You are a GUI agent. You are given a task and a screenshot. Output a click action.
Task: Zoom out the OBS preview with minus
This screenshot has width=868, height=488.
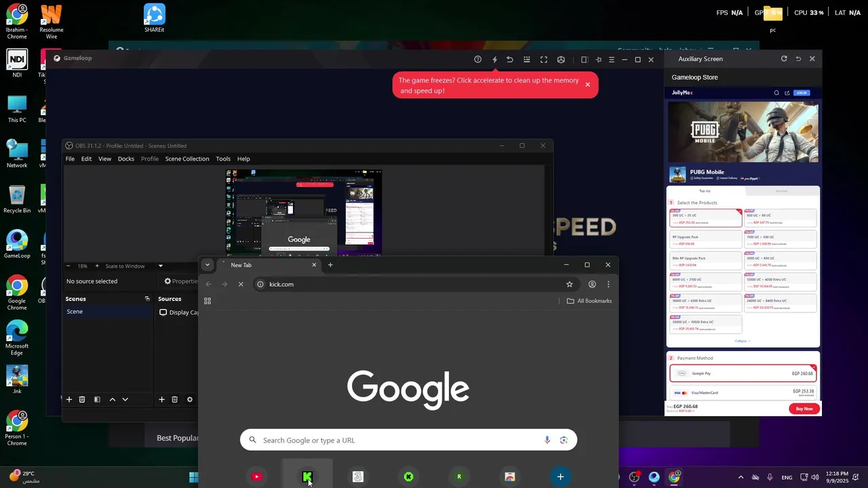68,266
